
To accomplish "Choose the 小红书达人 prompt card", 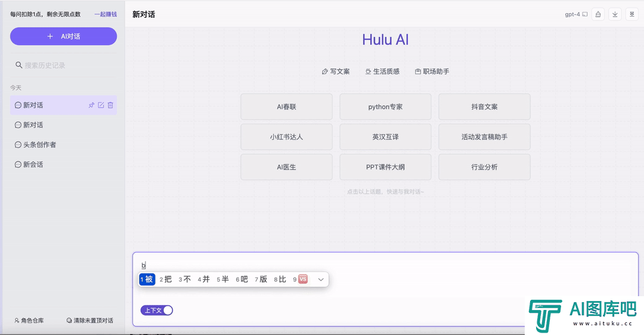I will click(286, 137).
